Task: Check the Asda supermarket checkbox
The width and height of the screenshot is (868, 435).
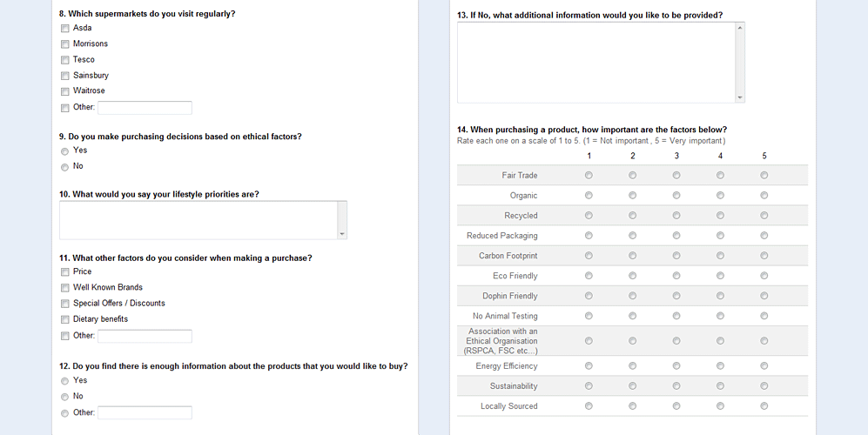Action: 64,29
